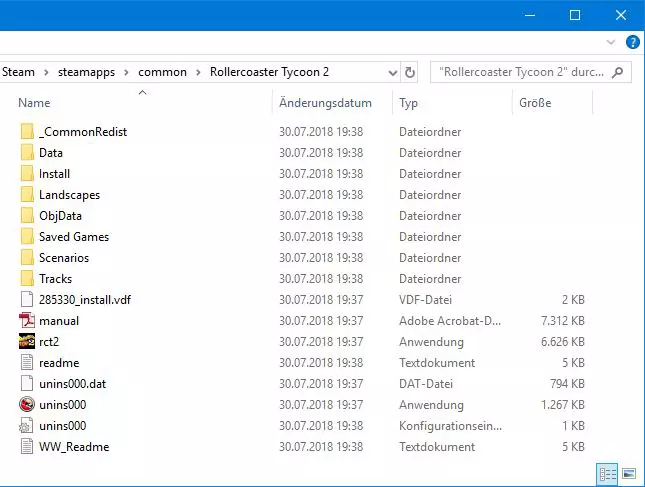The width and height of the screenshot is (645, 487).
Task: Select the manual file name
Action: coord(59,320)
